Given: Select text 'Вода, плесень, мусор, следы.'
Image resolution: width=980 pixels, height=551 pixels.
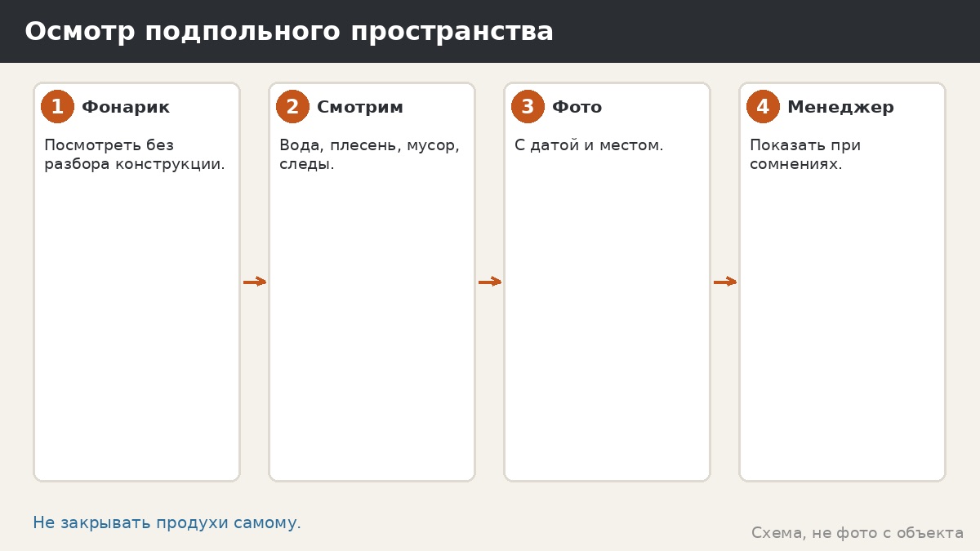Looking at the screenshot, I should pyautogui.click(x=369, y=154).
